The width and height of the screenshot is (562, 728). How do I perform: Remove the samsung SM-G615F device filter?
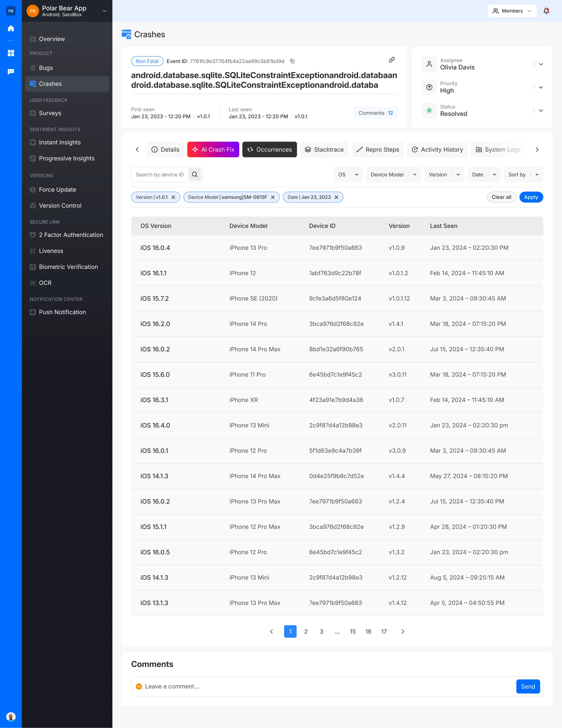click(273, 197)
